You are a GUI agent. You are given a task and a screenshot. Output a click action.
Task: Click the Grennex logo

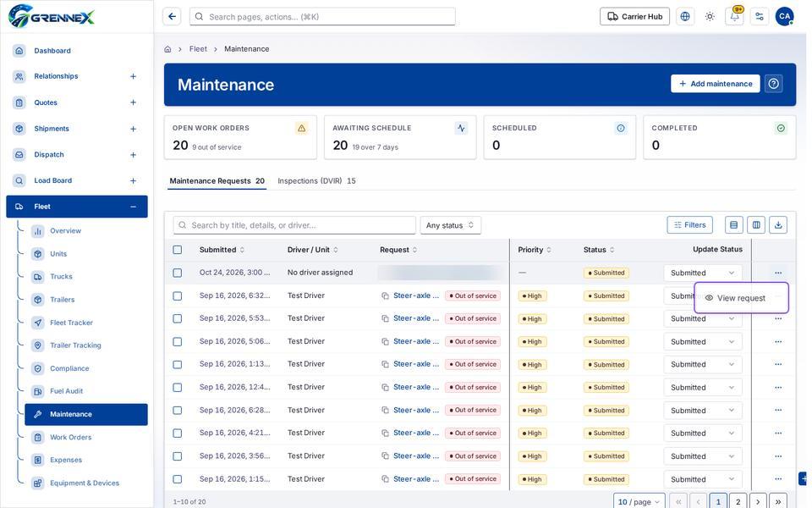(52, 17)
